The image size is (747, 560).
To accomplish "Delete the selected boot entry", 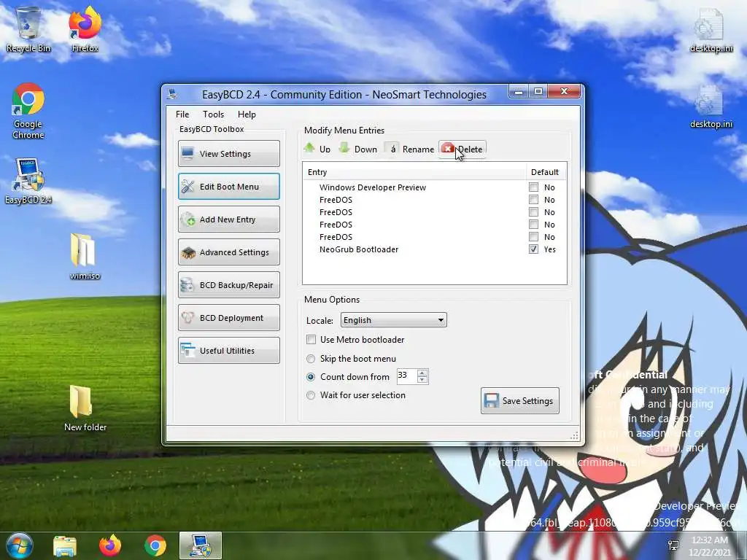I will 462,149.
